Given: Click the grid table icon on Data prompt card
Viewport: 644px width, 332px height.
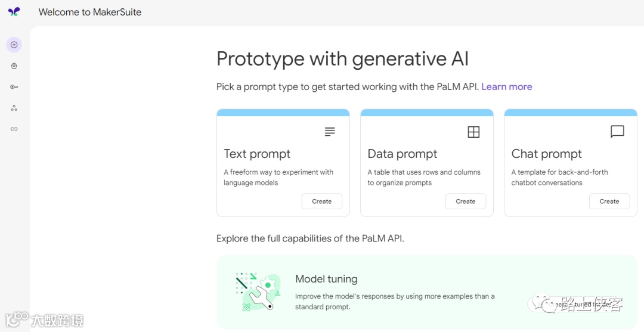Looking at the screenshot, I should pos(473,132).
